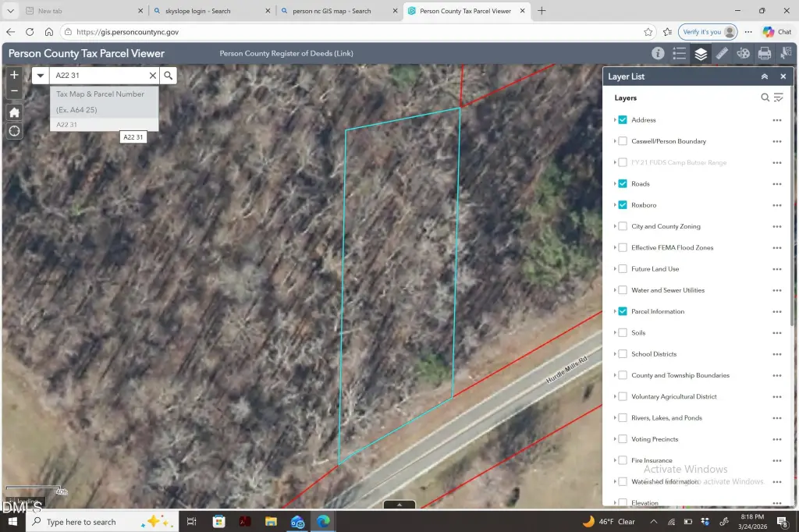Turn on the Soils layer checkbox
This screenshot has height=532, width=799.
click(x=623, y=333)
